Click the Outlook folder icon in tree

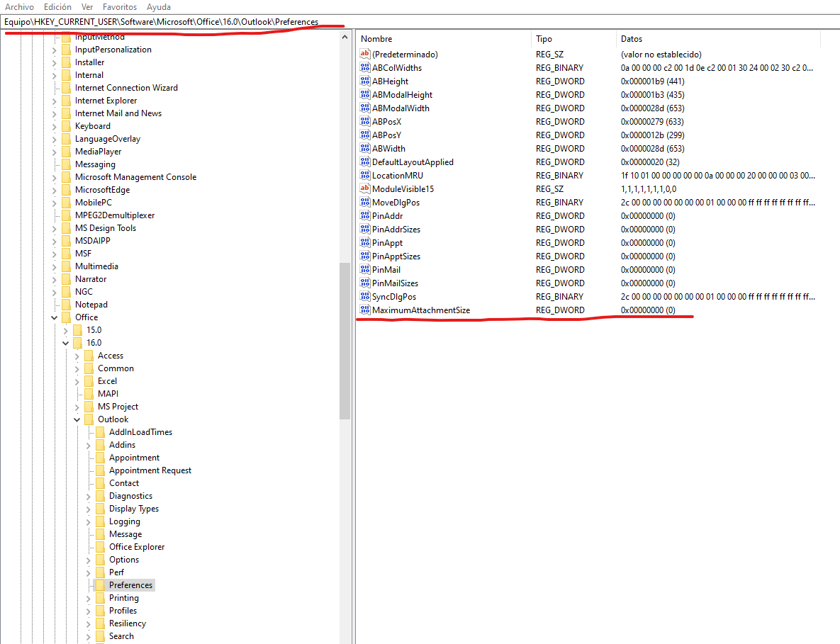[x=89, y=419]
